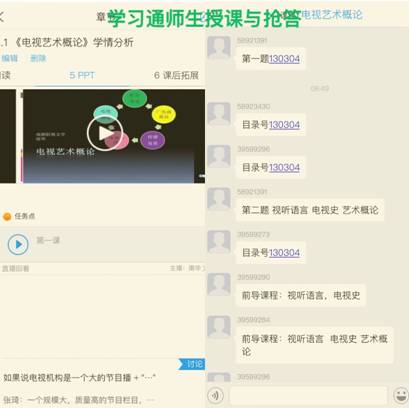Open the emoji picker smiley icon

point(401,396)
